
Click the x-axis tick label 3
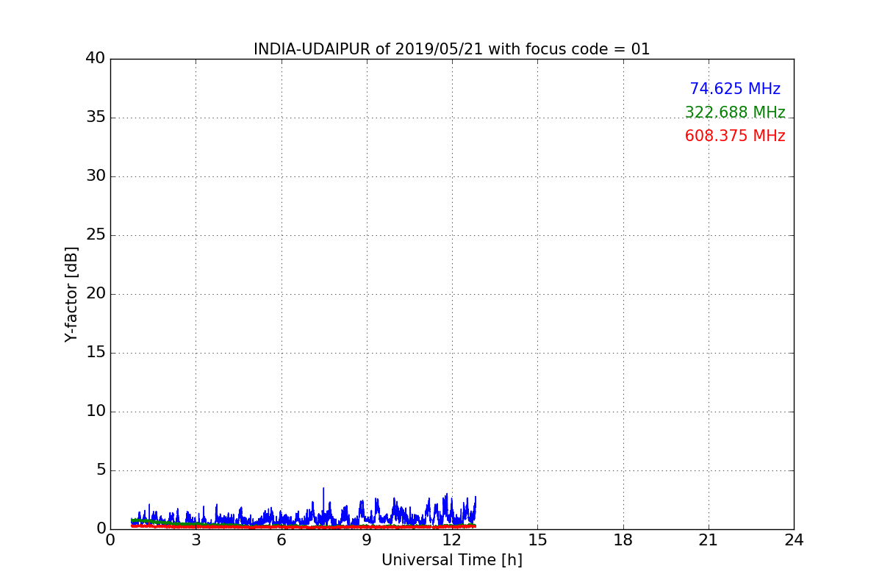196,540
